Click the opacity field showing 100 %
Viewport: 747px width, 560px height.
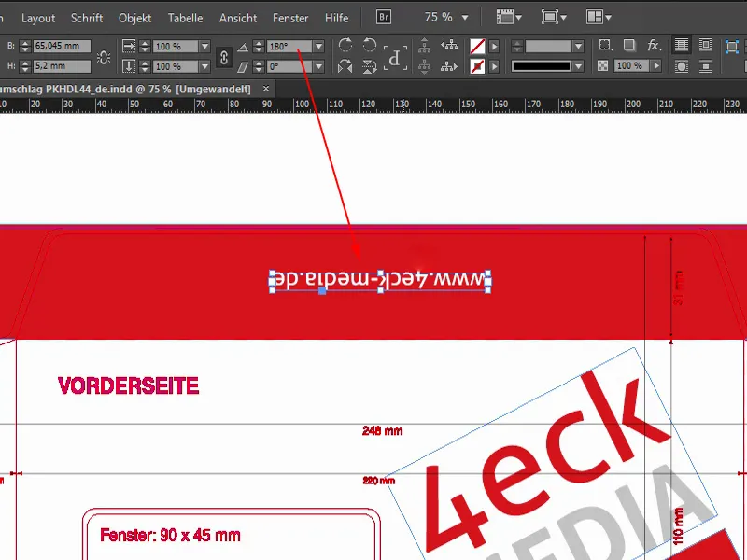[x=632, y=65]
